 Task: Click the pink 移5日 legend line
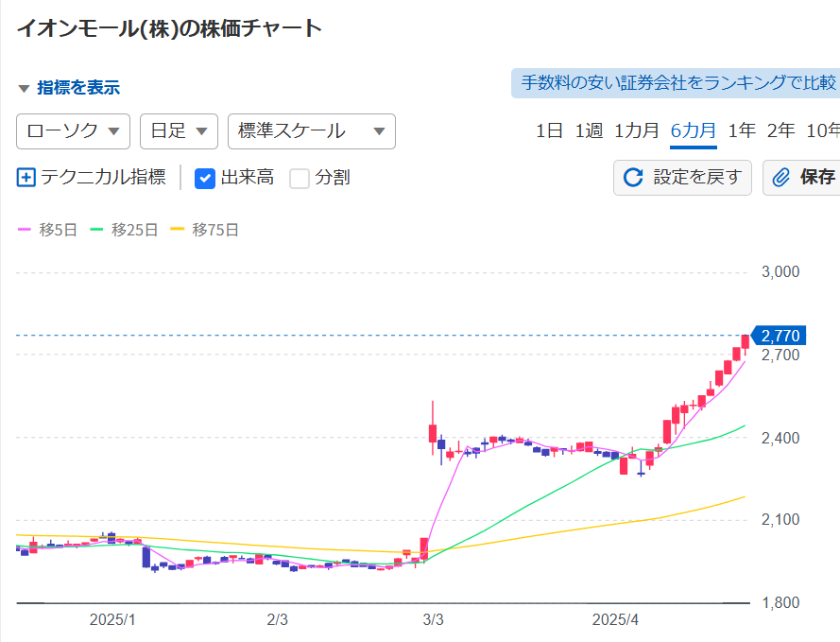(x=25, y=230)
